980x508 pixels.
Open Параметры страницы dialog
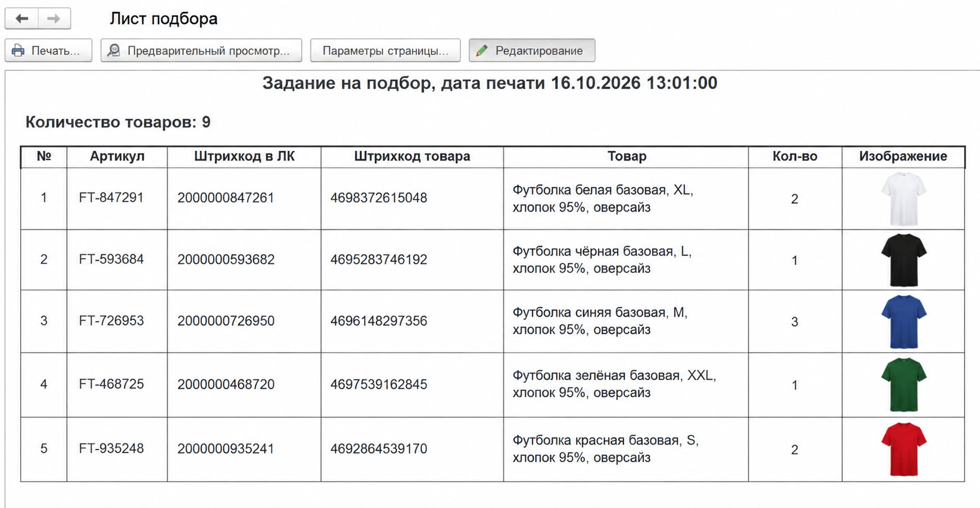pos(385,51)
